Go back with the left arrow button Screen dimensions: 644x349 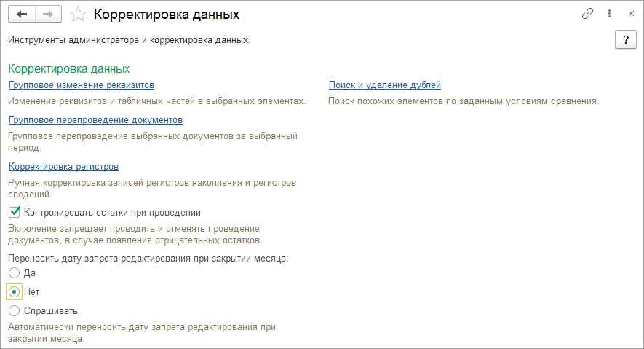pyautogui.click(x=22, y=15)
